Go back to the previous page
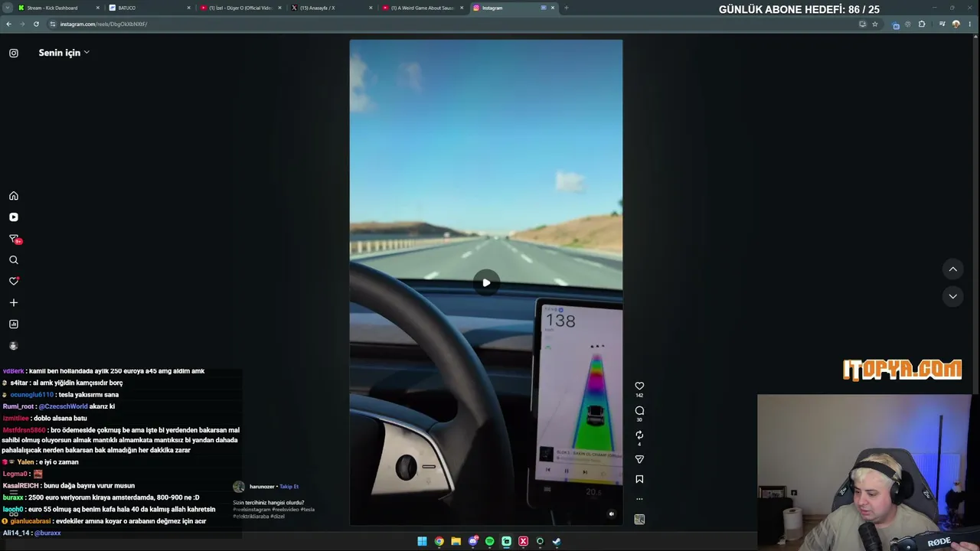This screenshot has width=980, height=551. click(8, 24)
